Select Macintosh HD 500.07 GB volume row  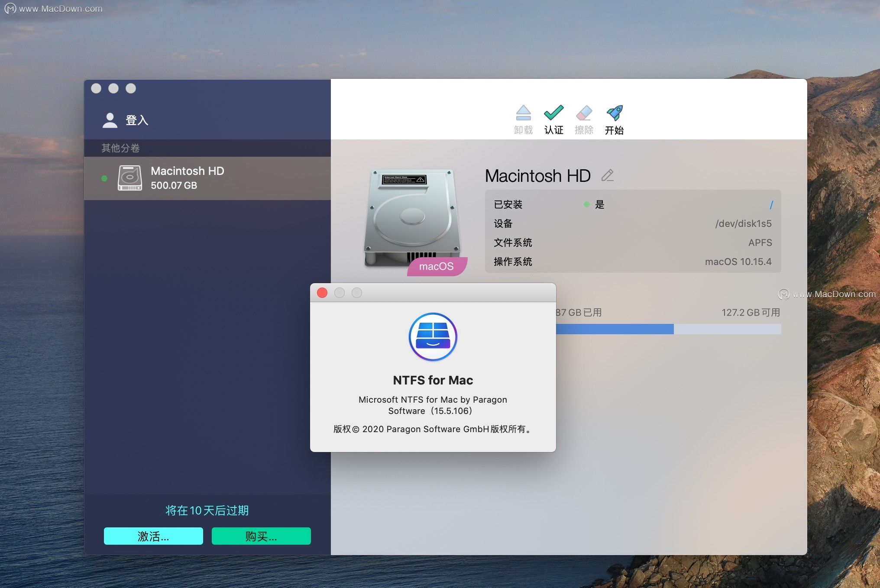pyautogui.click(x=207, y=178)
